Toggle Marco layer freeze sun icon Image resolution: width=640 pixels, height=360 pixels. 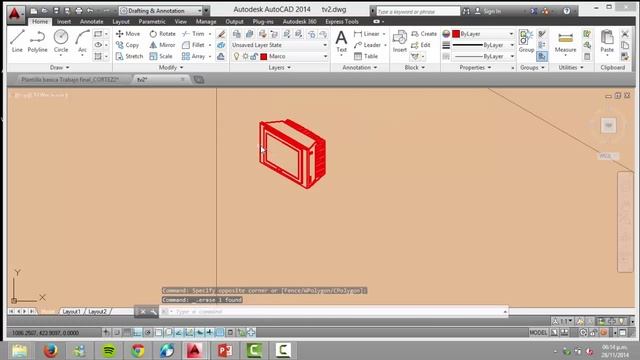(x=245, y=56)
